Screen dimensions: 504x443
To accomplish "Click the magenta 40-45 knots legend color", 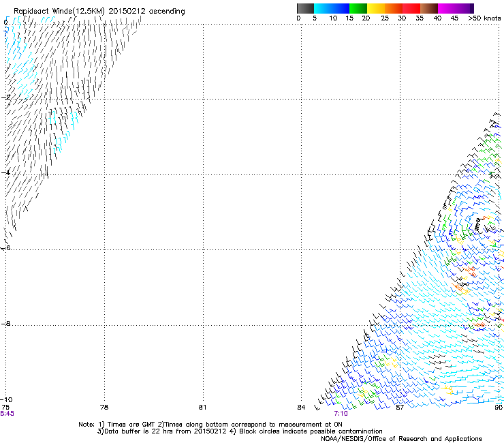I will 447,8.
